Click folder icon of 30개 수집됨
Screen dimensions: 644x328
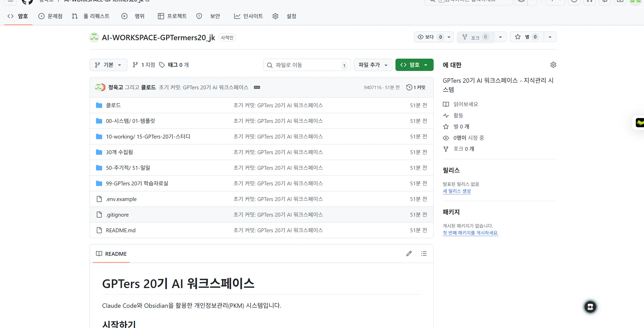pyautogui.click(x=99, y=152)
